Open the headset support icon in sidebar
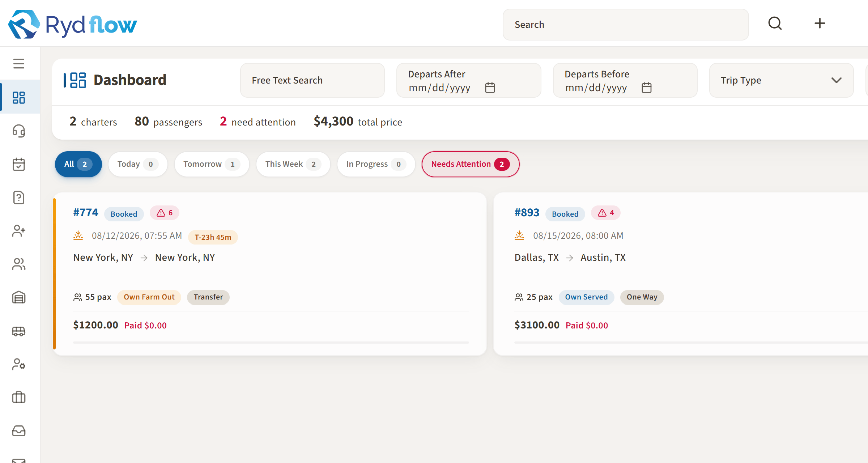The height and width of the screenshot is (463, 868). tap(19, 131)
